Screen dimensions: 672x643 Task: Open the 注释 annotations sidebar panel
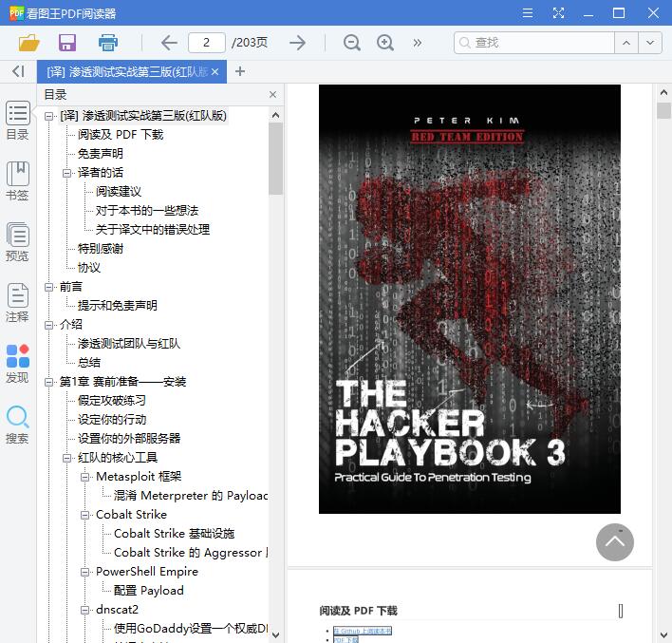click(x=18, y=303)
